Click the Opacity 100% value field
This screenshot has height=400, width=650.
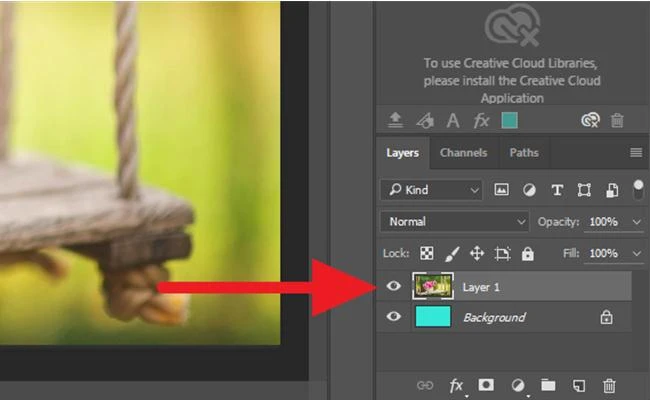point(604,222)
